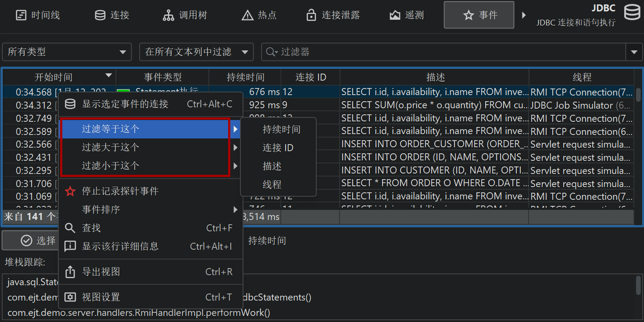Choose 显示选定事件的连接 from context menu
The image size is (644, 322).
[x=125, y=104]
